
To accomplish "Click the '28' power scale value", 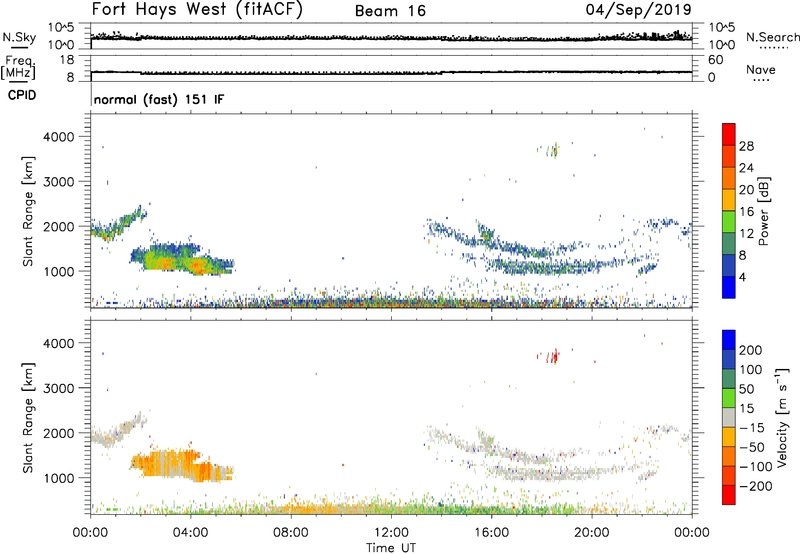I will (x=746, y=146).
